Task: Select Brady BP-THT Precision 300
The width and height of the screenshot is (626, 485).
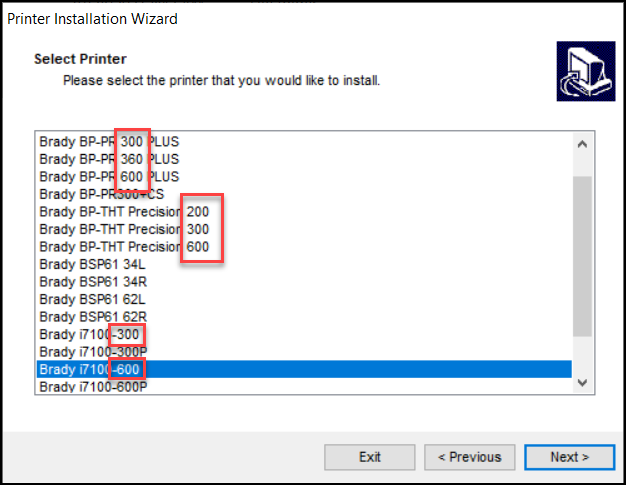Action: (x=125, y=229)
